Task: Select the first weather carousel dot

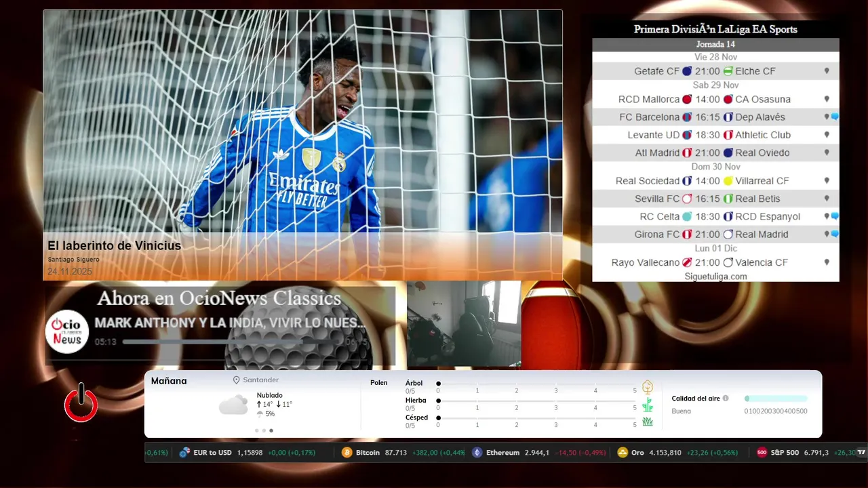Action: coord(257,430)
